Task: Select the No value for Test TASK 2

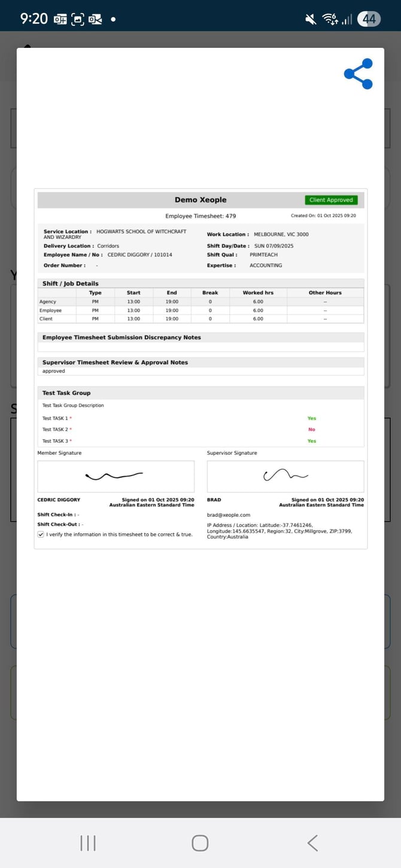Action: pos(311,430)
